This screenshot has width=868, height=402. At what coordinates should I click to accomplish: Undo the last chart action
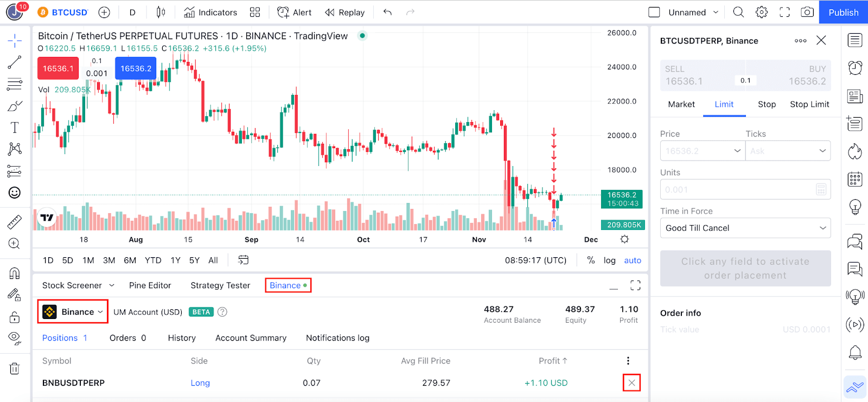387,12
